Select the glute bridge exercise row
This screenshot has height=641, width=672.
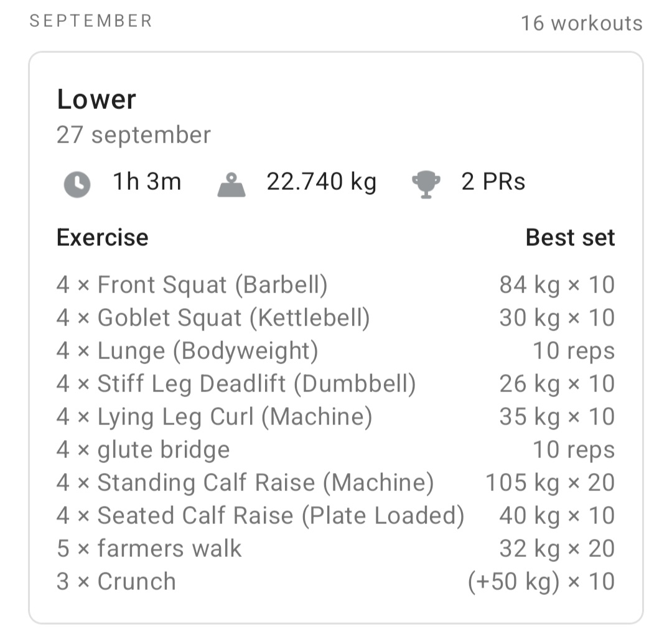[x=142, y=450]
